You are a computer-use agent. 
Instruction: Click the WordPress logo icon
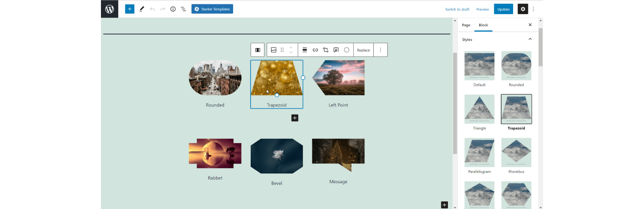coord(110,9)
